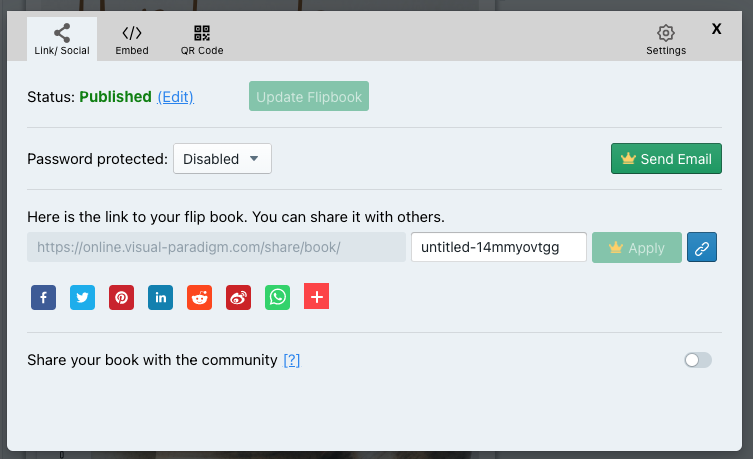This screenshot has width=753, height=459.
Task: Click the Update Flipbook button
Action: click(x=309, y=97)
